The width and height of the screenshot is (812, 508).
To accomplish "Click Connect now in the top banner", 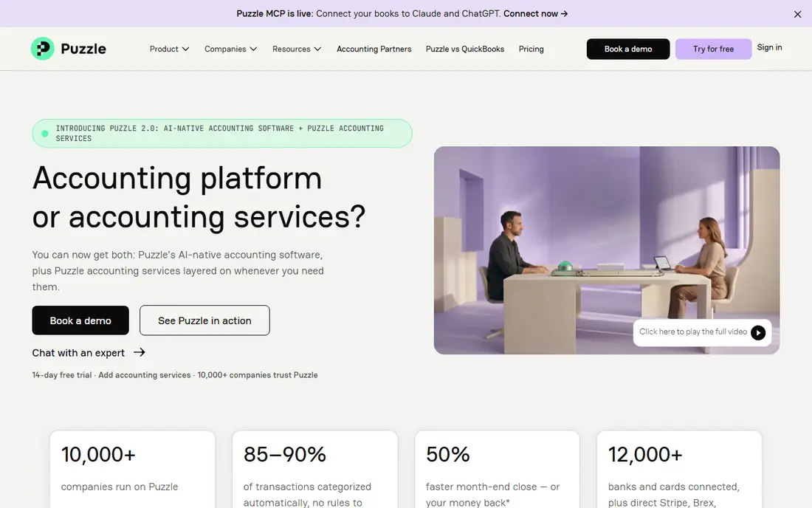I will [x=535, y=14].
